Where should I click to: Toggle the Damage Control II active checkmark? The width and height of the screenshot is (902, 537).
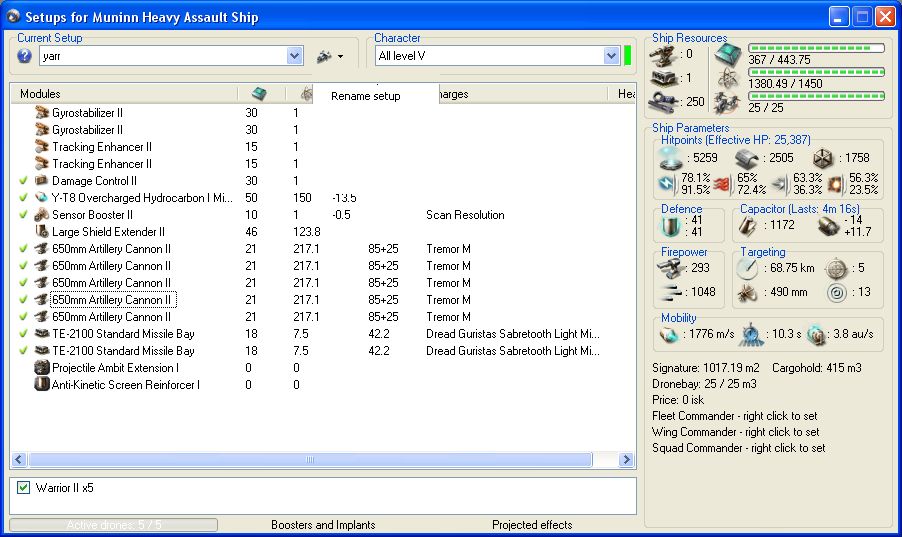tap(22, 181)
